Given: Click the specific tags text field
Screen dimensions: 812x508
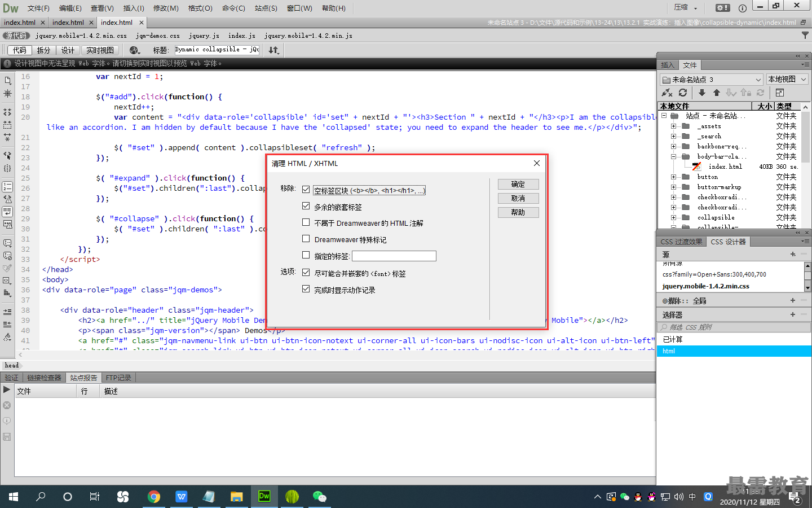Looking at the screenshot, I should point(394,256).
